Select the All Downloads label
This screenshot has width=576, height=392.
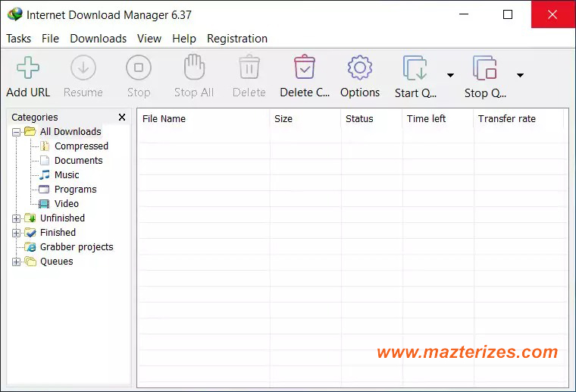coord(70,131)
